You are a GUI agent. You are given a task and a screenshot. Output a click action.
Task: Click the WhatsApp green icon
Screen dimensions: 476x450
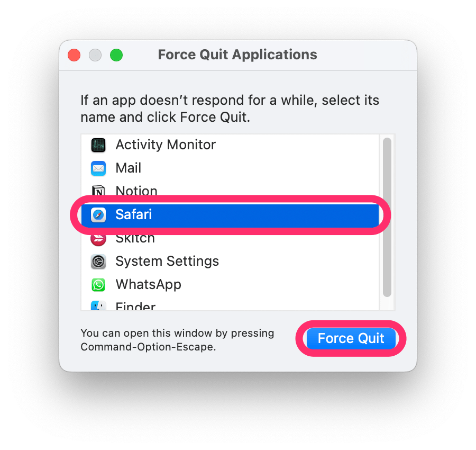coord(98,285)
